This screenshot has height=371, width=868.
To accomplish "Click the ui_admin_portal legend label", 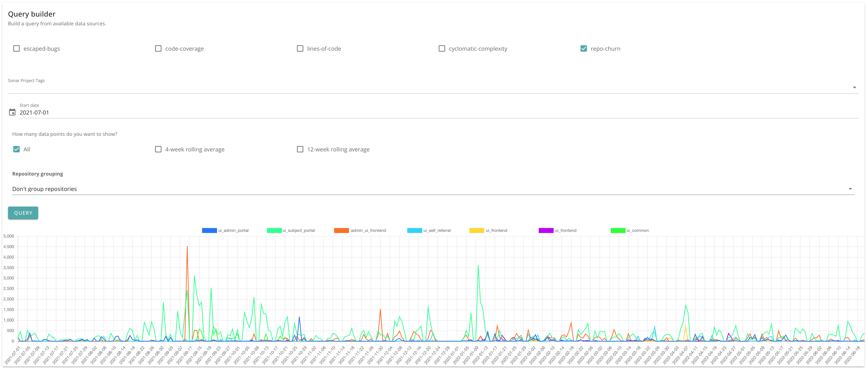I will coord(233,231).
